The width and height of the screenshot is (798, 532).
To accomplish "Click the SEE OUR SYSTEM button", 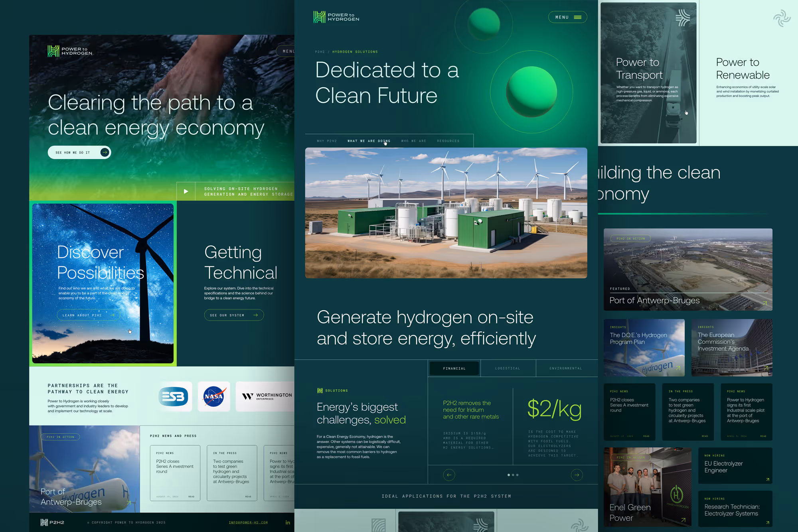I will 234,315.
